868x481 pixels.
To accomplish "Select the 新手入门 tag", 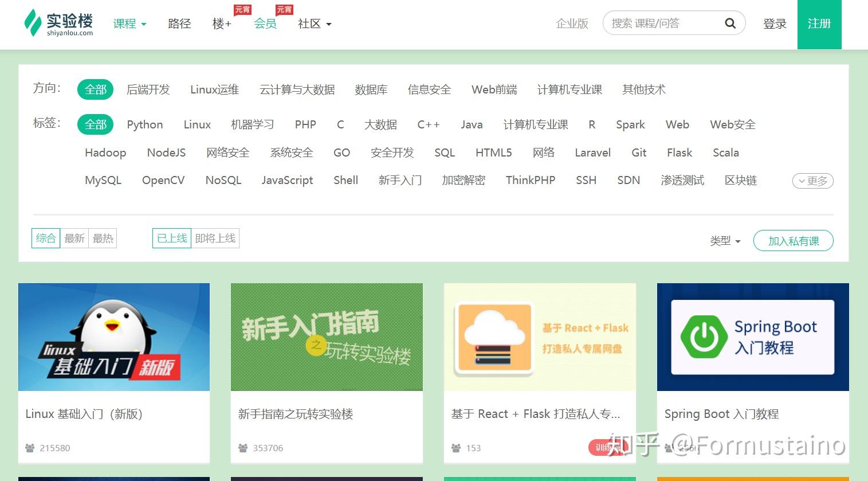I will point(400,180).
